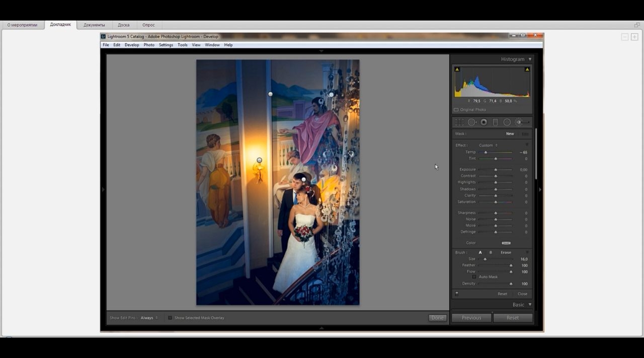
Task: Expand the Basic panel
Action: (530, 305)
